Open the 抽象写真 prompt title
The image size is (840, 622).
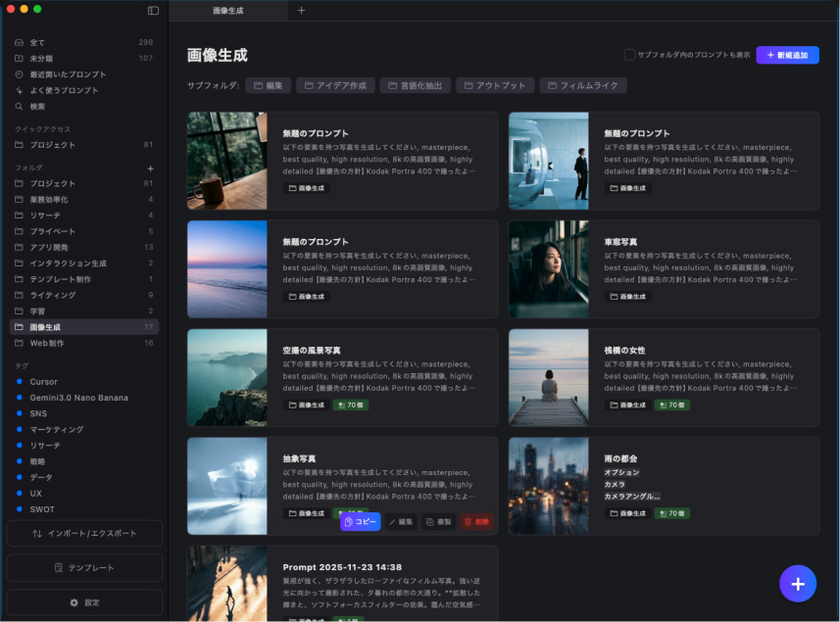[x=299, y=458]
